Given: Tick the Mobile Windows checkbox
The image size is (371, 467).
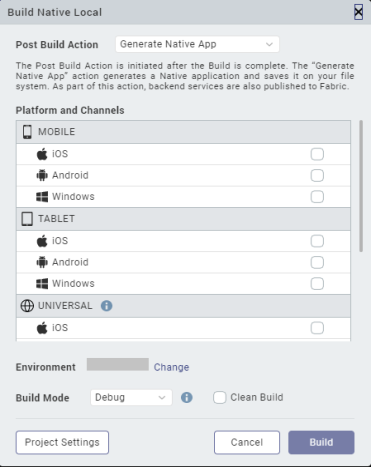Looking at the screenshot, I should [x=317, y=197].
